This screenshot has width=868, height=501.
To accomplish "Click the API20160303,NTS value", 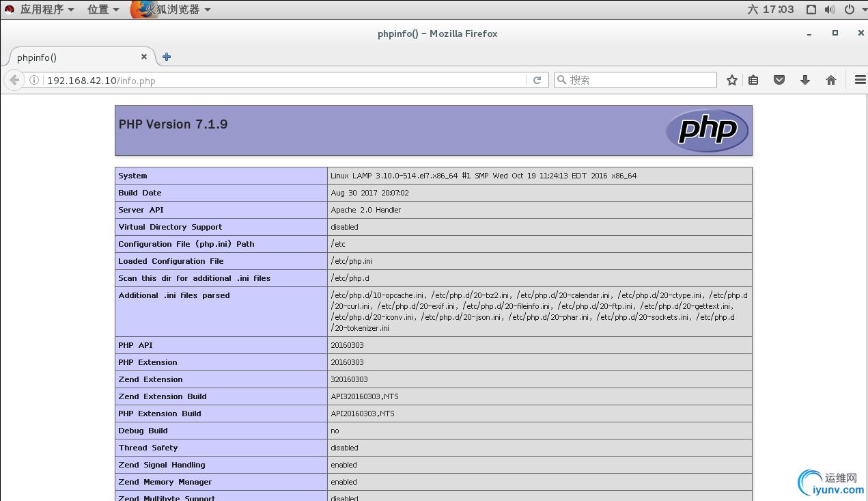I will point(363,414).
